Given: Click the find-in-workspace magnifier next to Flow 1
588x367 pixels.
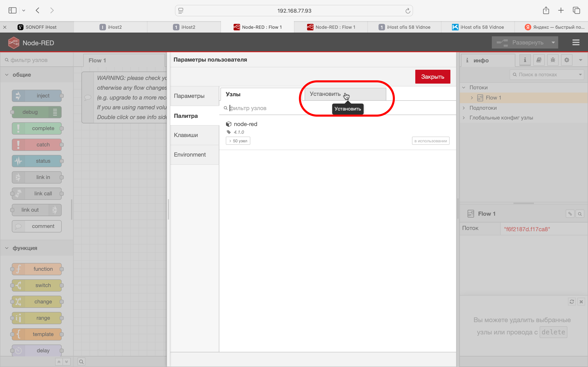Looking at the screenshot, I should point(580,214).
